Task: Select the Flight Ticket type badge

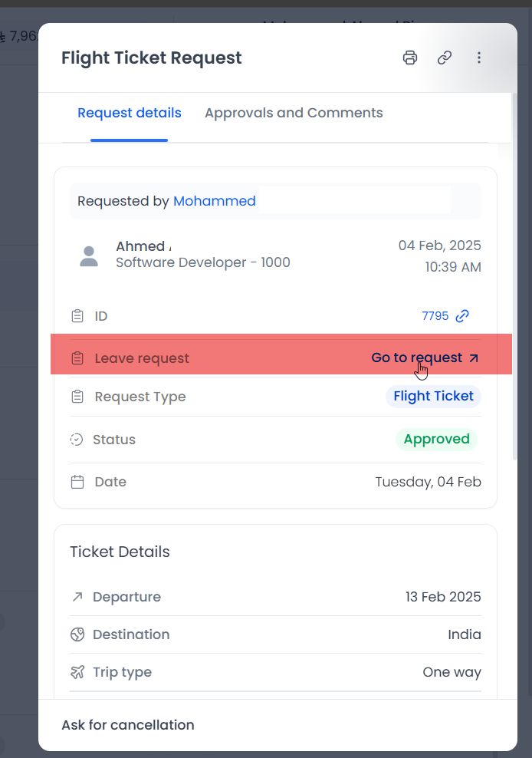Action: click(x=433, y=397)
